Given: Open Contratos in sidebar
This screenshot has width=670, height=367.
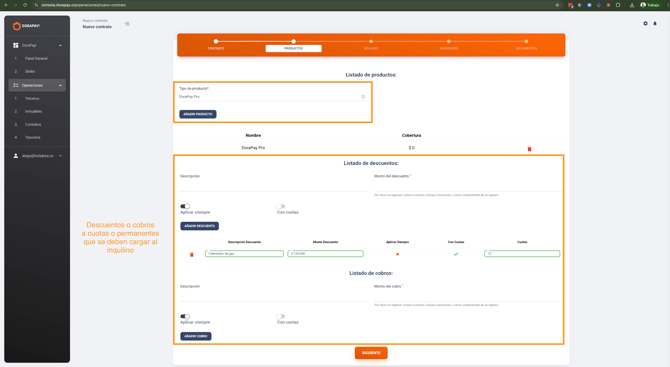Looking at the screenshot, I should click(x=33, y=125).
